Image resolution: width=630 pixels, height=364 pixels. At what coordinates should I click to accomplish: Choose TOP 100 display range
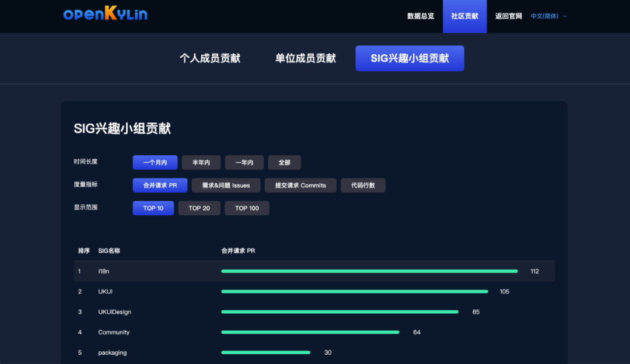pos(246,208)
